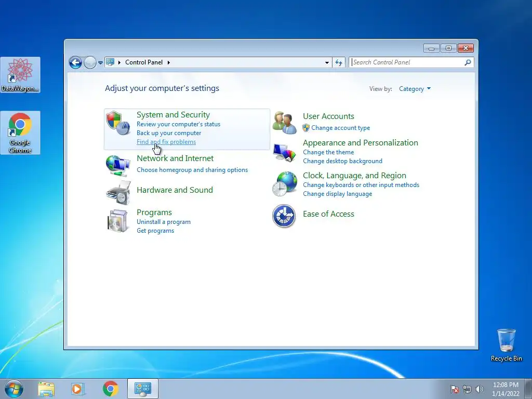The image size is (532, 399).
Task: Click Change keyboards or other input methods
Action: pyautogui.click(x=361, y=185)
